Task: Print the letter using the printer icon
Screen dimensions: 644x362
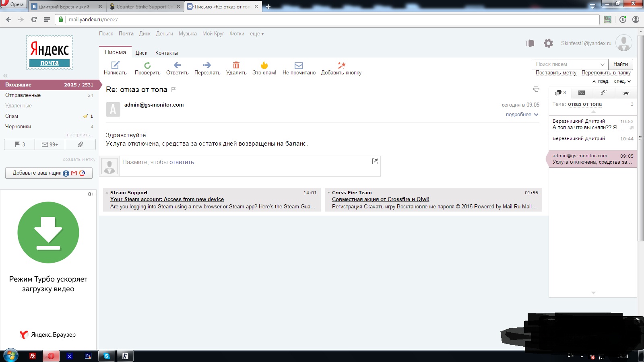Action: click(x=536, y=89)
